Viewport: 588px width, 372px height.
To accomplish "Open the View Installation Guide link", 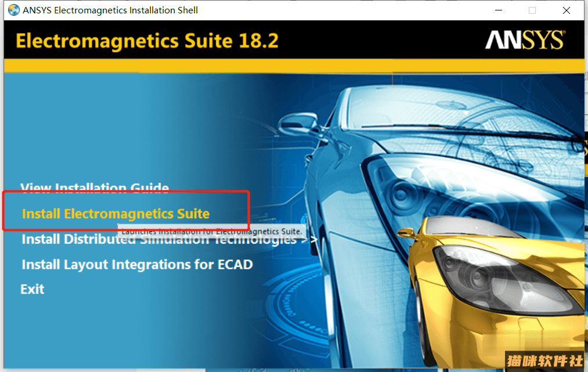I will pyautogui.click(x=95, y=187).
